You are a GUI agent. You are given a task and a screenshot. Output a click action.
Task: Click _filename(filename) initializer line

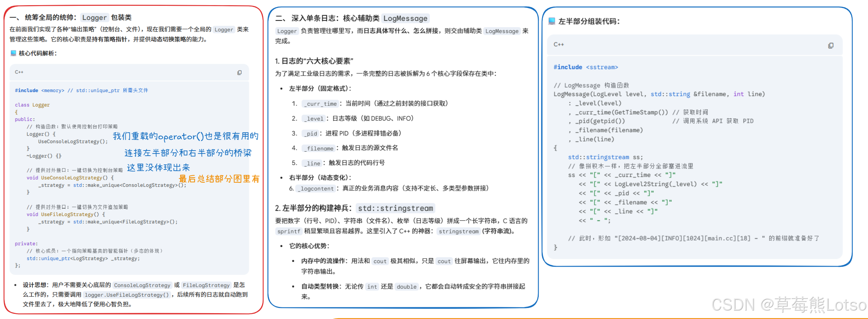[x=606, y=130]
